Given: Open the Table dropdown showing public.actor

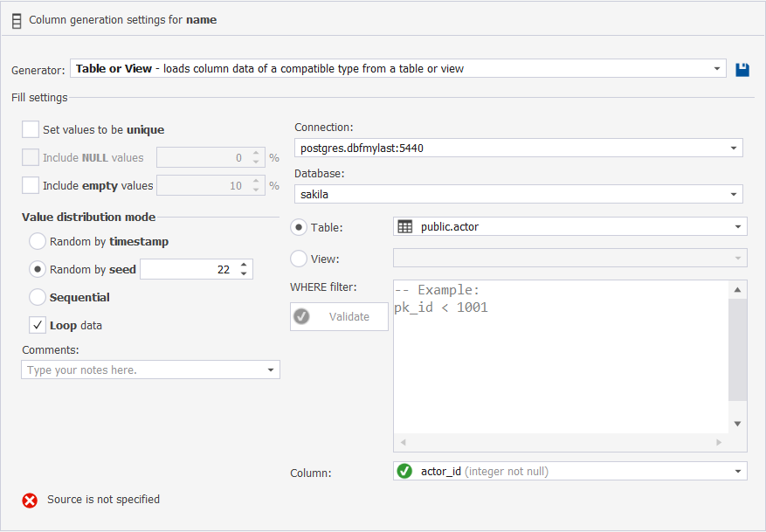Looking at the screenshot, I should (738, 226).
